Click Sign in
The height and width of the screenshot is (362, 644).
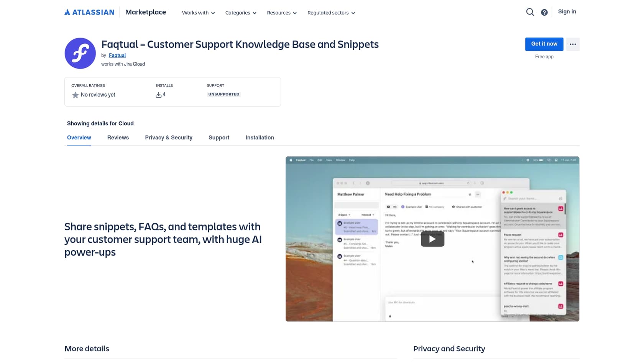(x=567, y=11)
